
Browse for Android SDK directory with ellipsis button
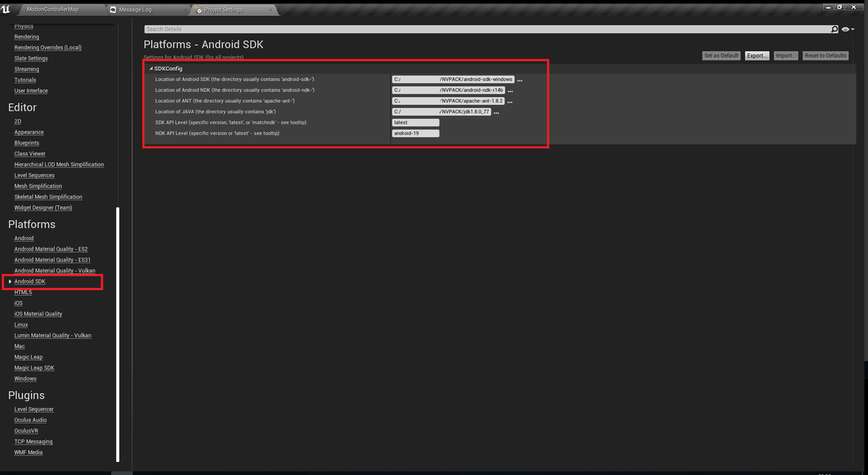click(x=519, y=80)
